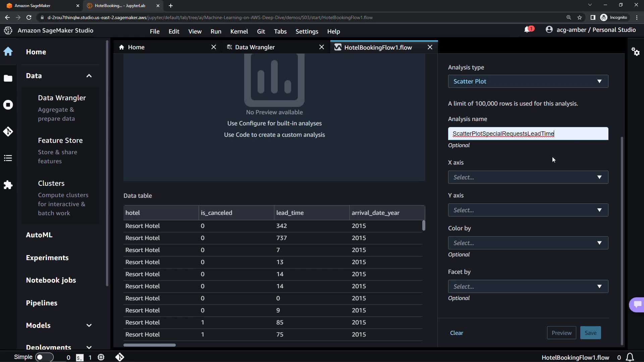Open the Y axis select dropdown
Viewport: 644px width, 362px height.
tap(528, 210)
